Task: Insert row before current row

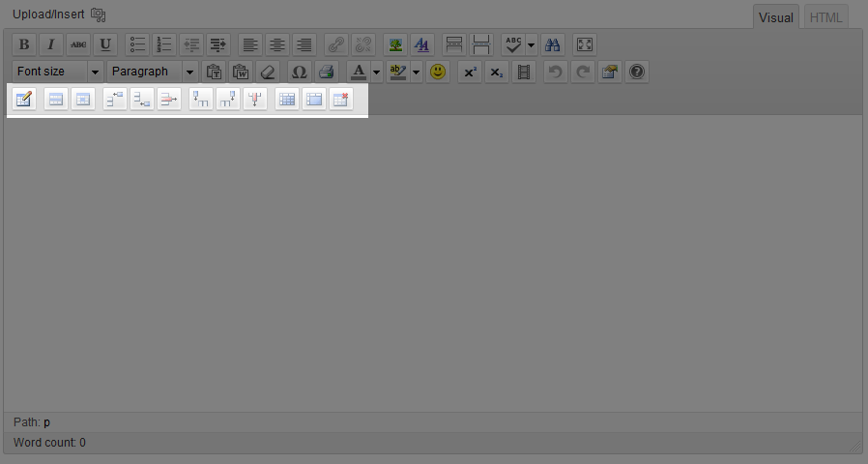Action: (114, 99)
